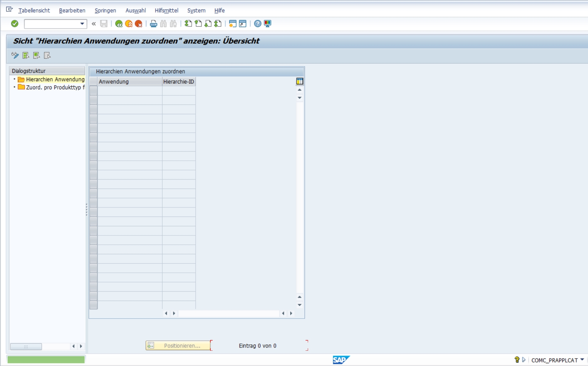This screenshot has width=588, height=366.
Task: Select the third table row selector
Action: [93, 109]
